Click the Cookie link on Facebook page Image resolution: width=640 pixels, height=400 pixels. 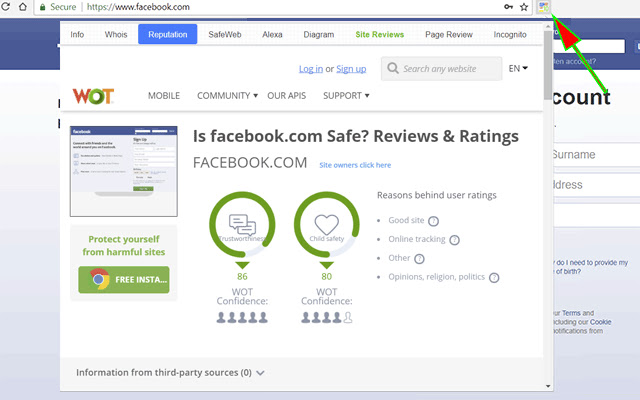coord(600,322)
